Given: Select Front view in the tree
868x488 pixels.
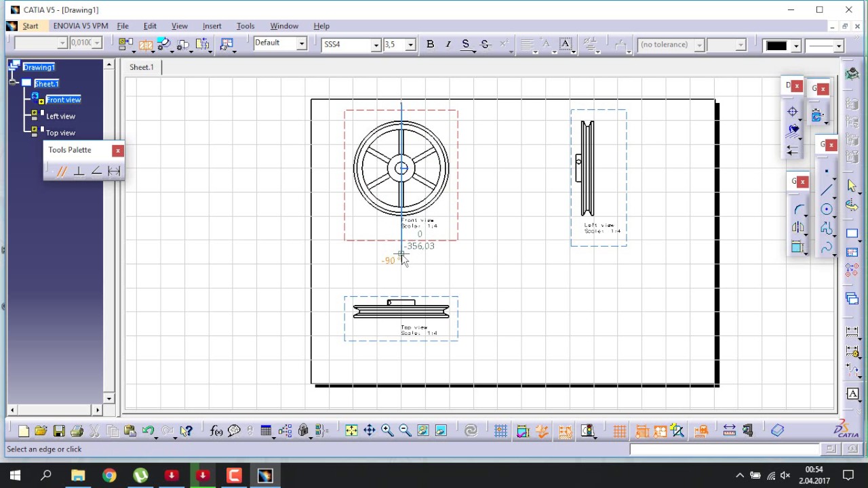Looking at the screenshot, I should click(63, 100).
